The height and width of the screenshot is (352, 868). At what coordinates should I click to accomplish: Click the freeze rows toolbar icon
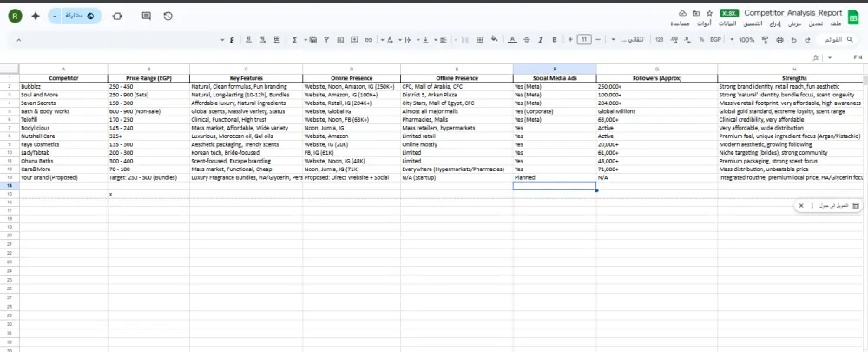tap(277, 40)
